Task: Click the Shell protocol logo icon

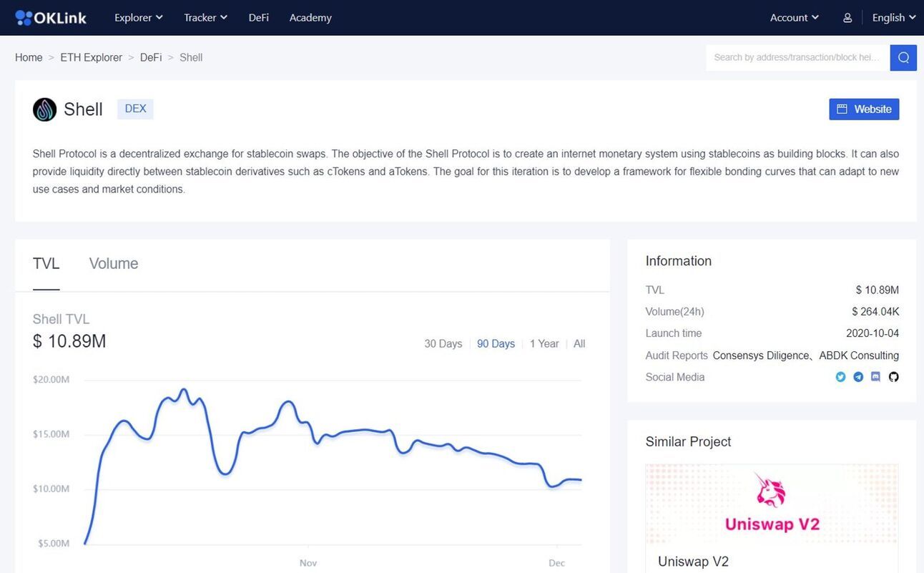Action: (x=44, y=109)
